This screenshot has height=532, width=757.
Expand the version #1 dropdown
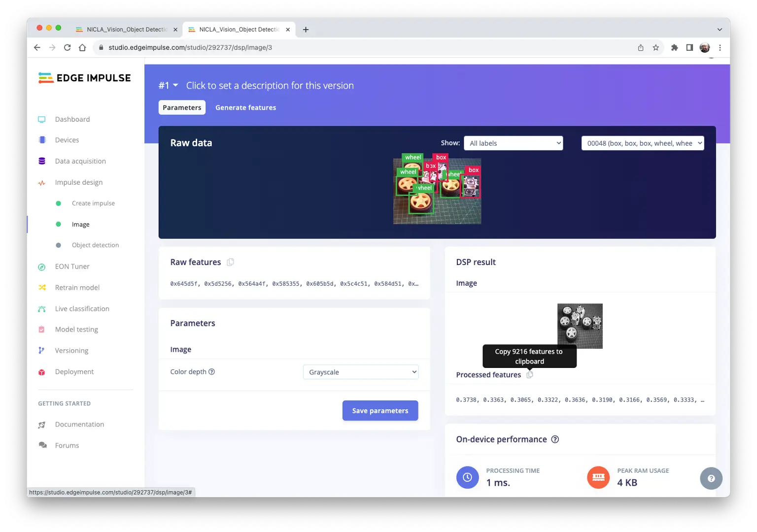168,86
